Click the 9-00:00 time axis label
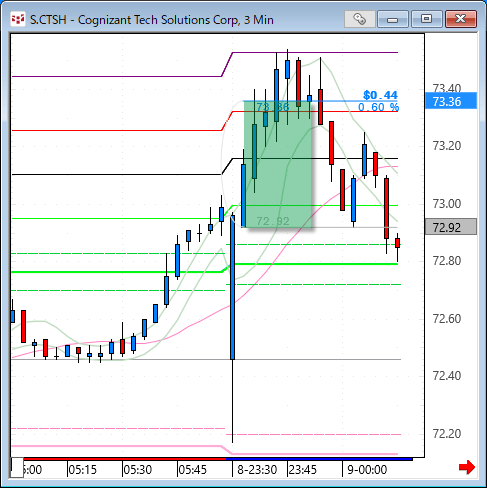Image resolution: width=487 pixels, height=488 pixels. click(367, 470)
